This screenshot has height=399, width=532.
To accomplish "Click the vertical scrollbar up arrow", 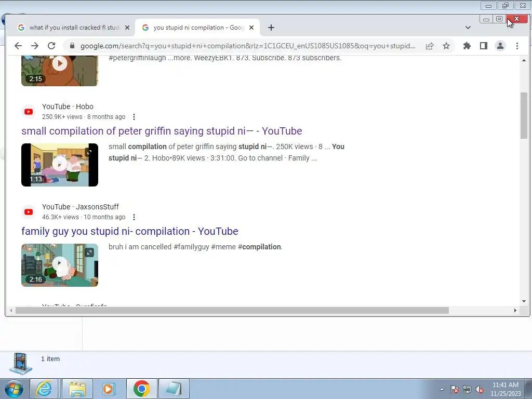I will point(524,60).
